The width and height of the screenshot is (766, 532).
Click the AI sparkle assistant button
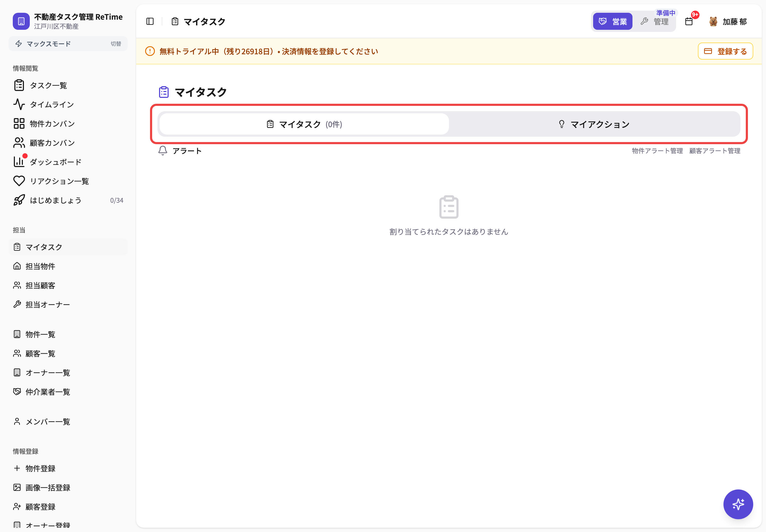click(x=738, y=504)
